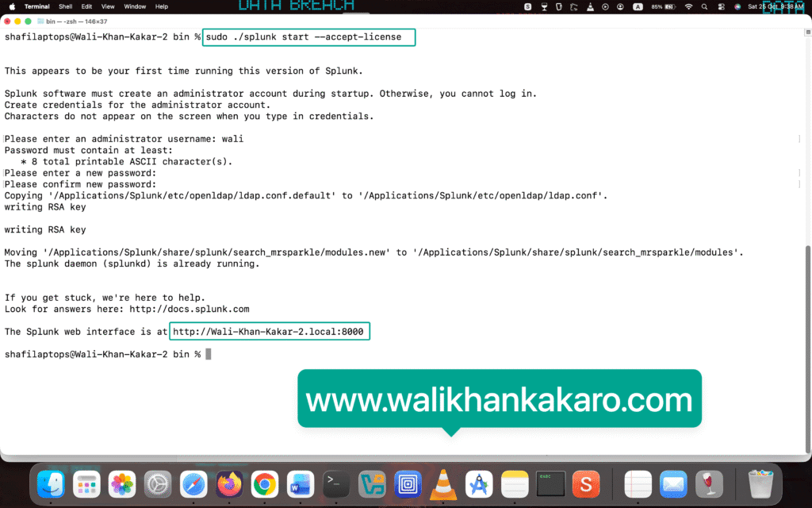Image resolution: width=812 pixels, height=508 pixels.
Task: Open Safari from the Dock
Action: pos(193,484)
